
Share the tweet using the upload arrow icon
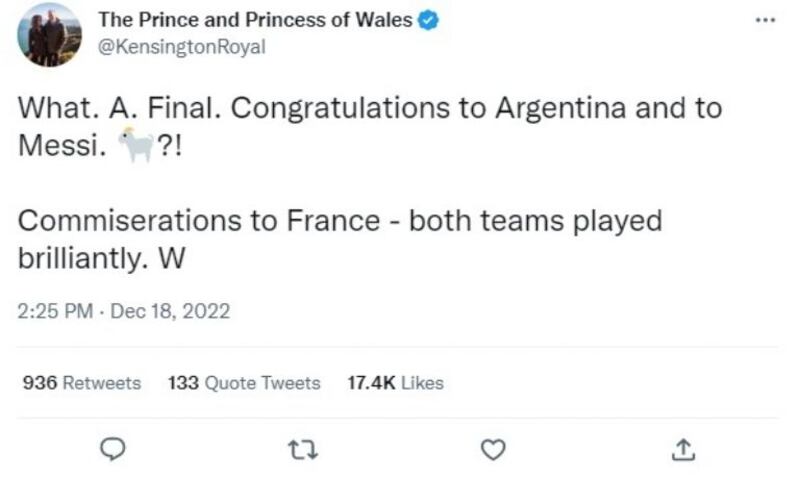click(683, 451)
